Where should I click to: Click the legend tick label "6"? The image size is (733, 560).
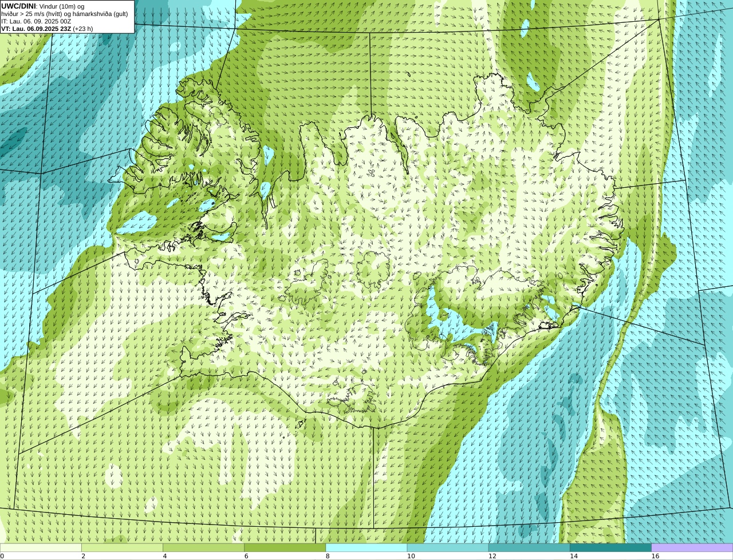pyautogui.click(x=246, y=556)
